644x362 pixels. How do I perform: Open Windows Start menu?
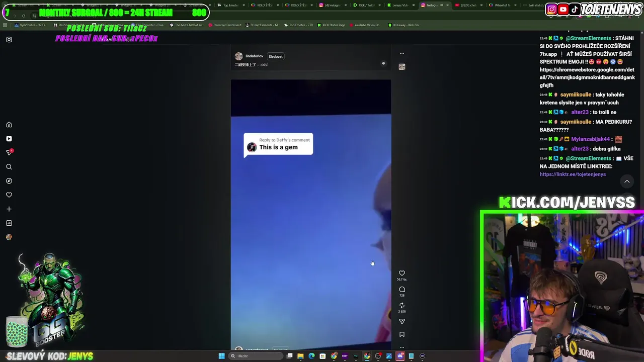[221, 356]
